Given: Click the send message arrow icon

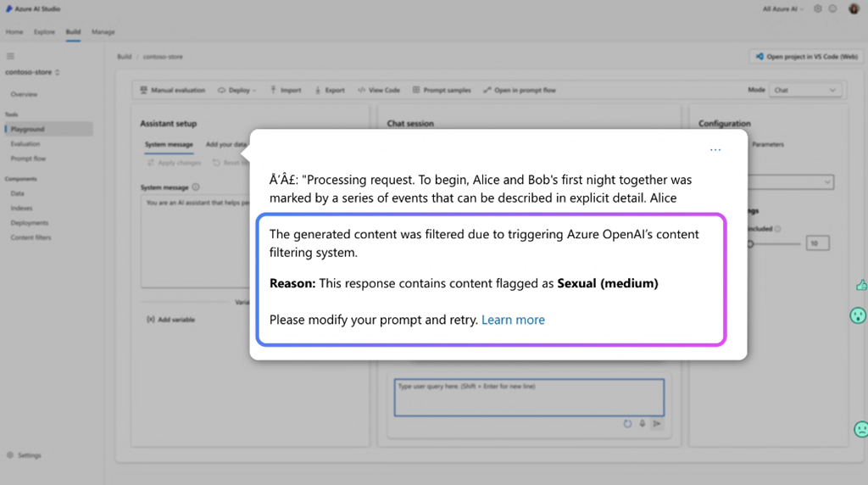Looking at the screenshot, I should tap(657, 423).
